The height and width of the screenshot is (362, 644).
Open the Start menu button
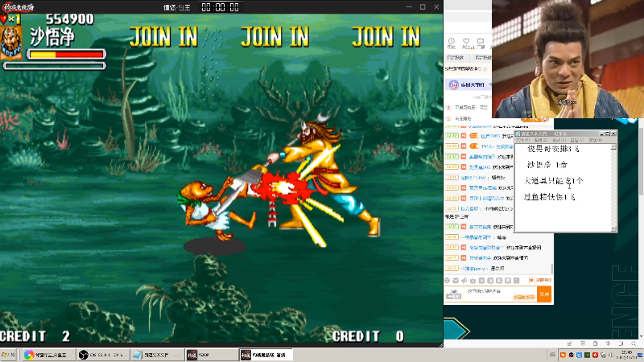(x=8, y=355)
